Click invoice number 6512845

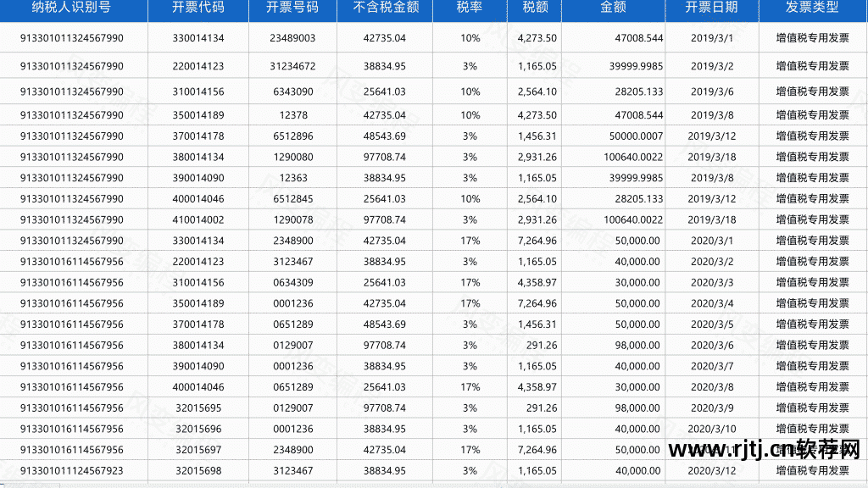pos(292,199)
